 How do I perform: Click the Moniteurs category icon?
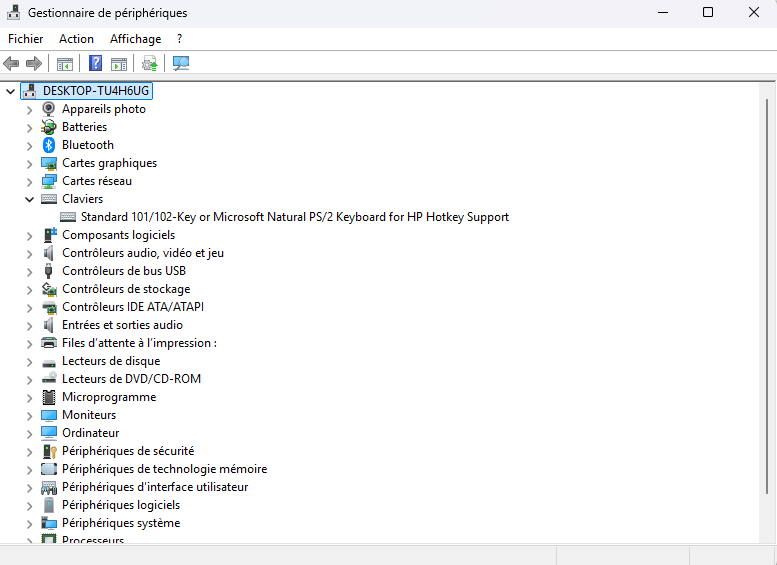tap(49, 415)
